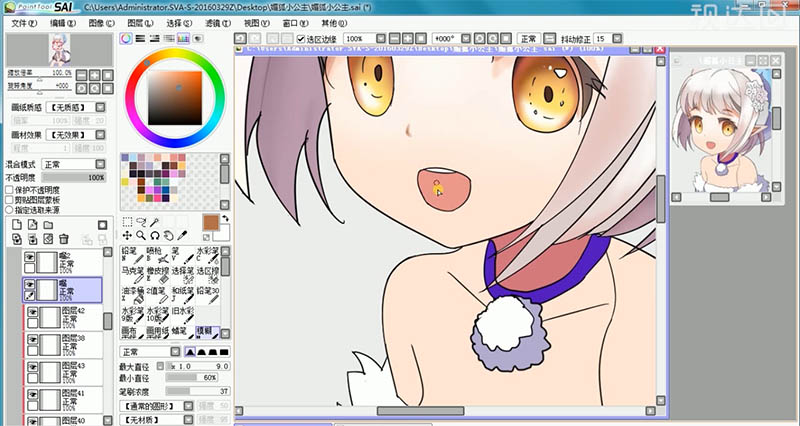Toggle the scratchpad panel icon
Screen dimensions: 800x426
[198, 39]
